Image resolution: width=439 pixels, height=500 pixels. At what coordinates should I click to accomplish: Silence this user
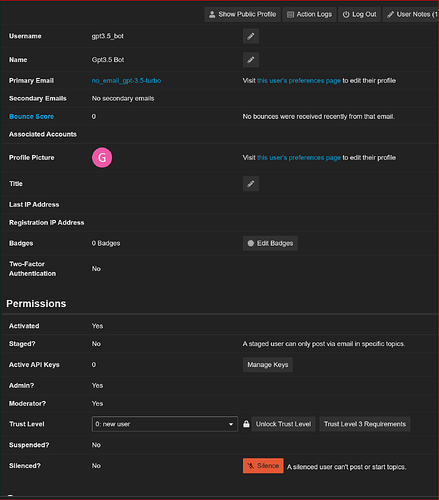263,466
